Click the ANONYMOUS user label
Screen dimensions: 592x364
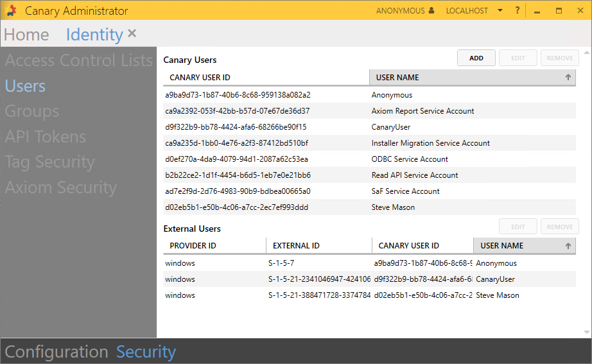click(x=400, y=10)
